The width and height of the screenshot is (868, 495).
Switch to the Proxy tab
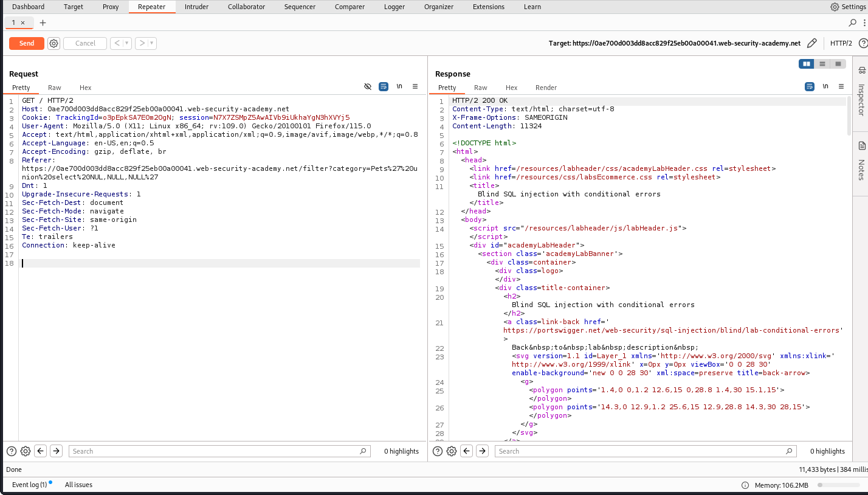click(111, 7)
